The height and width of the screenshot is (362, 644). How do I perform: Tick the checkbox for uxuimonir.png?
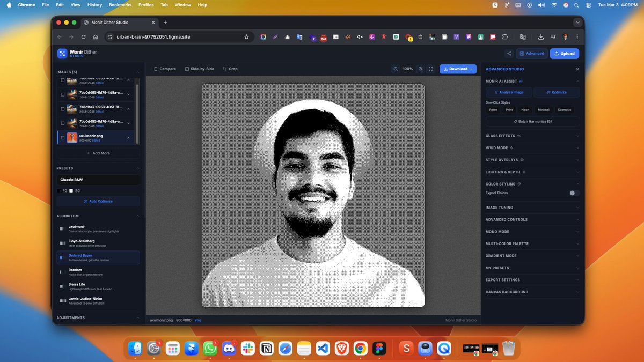(63, 138)
